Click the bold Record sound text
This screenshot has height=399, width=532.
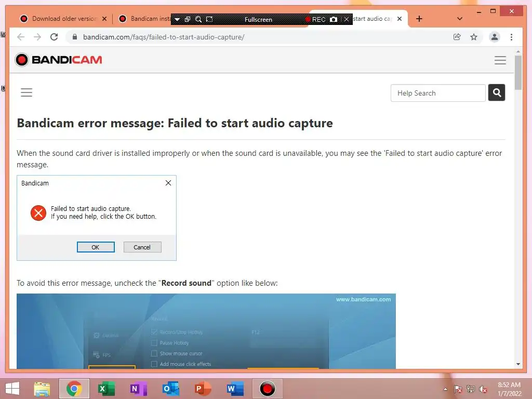point(187,283)
